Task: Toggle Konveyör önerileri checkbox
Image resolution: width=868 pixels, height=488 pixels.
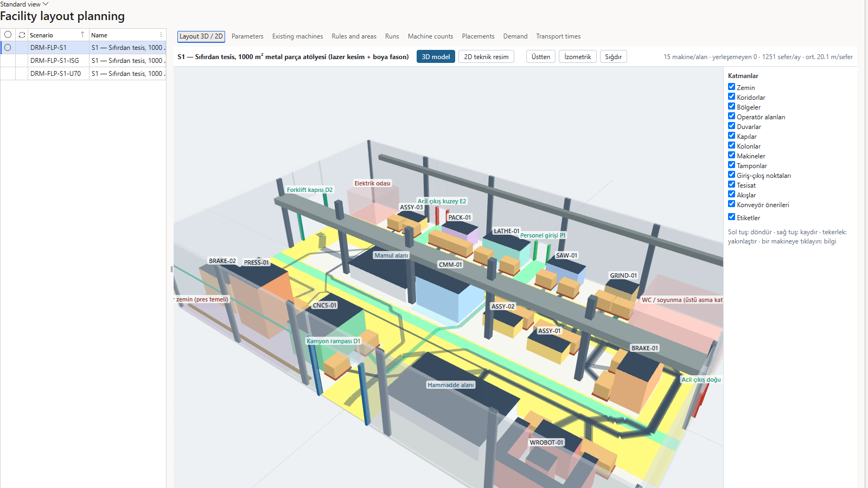Action: pos(731,204)
